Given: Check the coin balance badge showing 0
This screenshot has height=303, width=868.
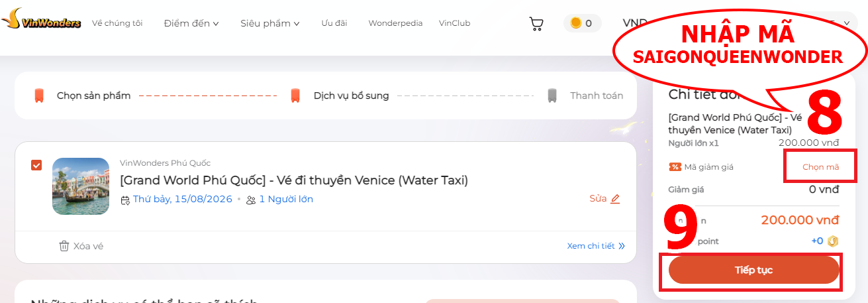Looking at the screenshot, I should tap(582, 23).
